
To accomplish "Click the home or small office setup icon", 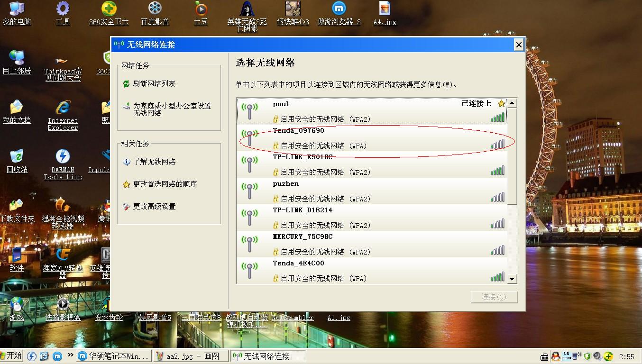I will [x=126, y=107].
